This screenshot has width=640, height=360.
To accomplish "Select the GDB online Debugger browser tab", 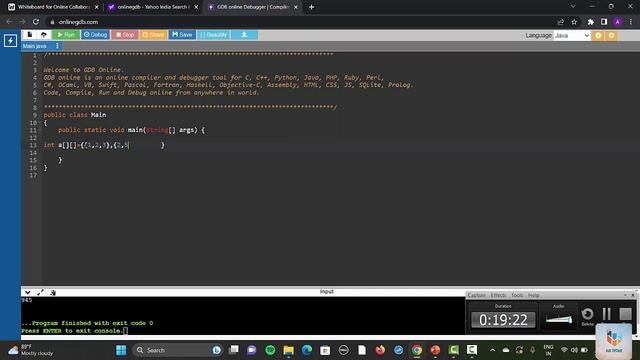I will (x=253, y=7).
